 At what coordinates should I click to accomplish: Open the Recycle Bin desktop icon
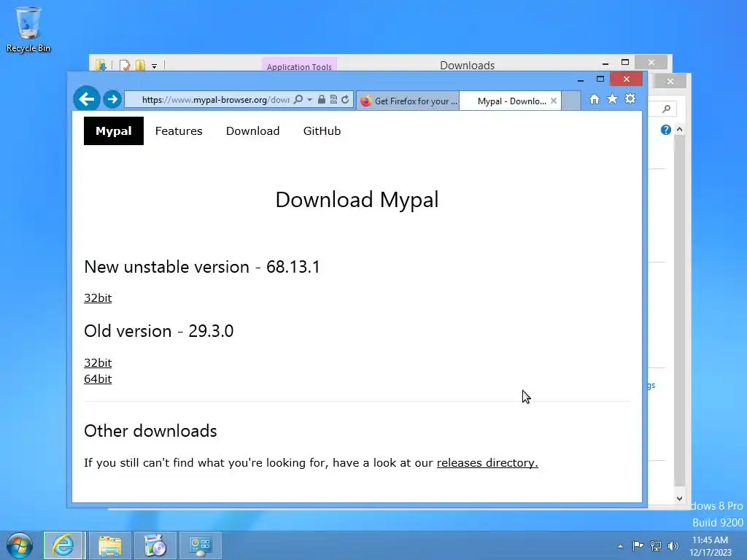click(28, 29)
